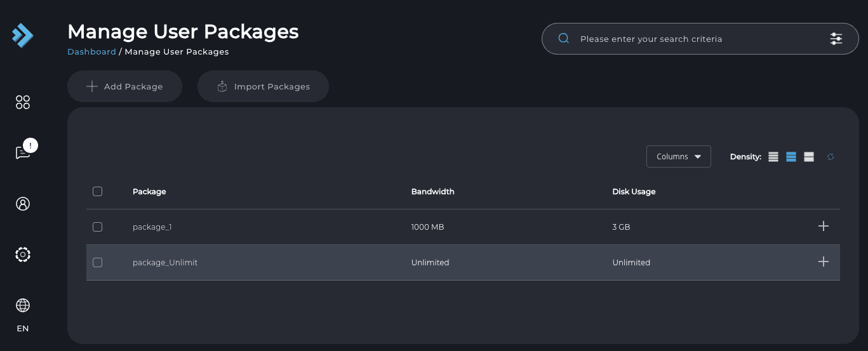Click the Add Package button
This screenshot has width=868, height=351.
(125, 86)
